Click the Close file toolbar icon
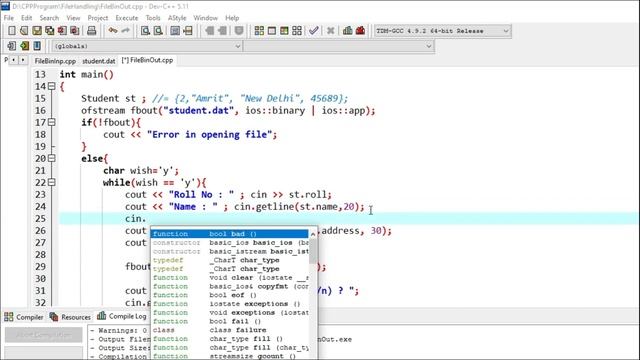The width and height of the screenshot is (640, 360). tap(62, 31)
